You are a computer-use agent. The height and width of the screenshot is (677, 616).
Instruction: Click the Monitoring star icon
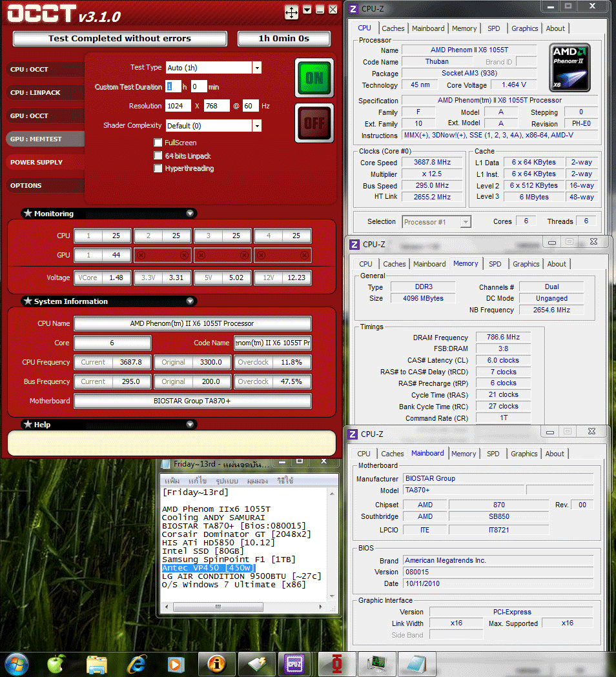point(28,213)
